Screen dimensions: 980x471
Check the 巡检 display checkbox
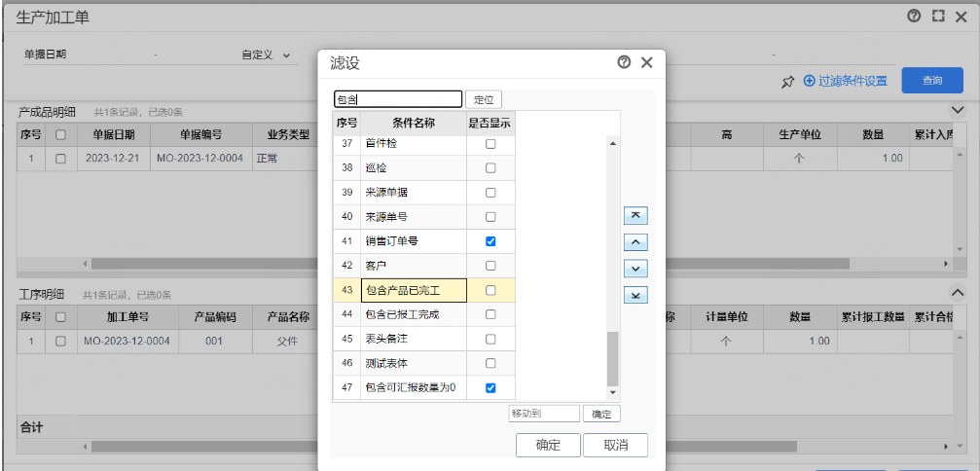[x=490, y=168]
